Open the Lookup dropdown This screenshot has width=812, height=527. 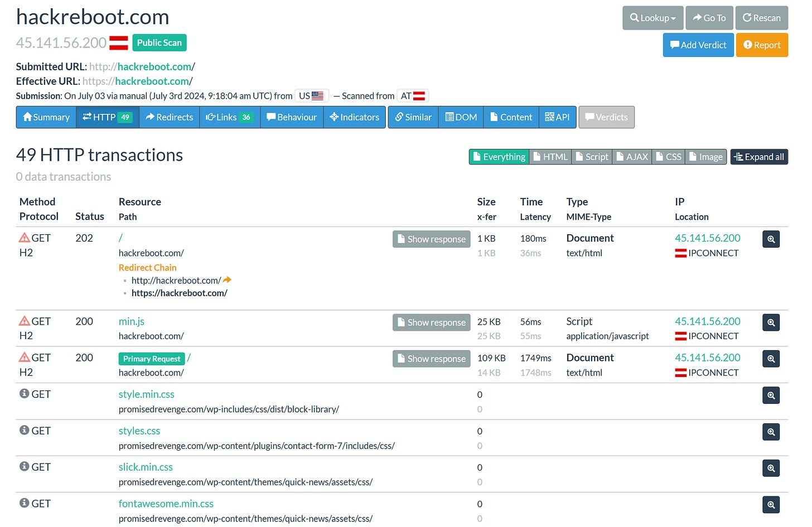coord(653,18)
